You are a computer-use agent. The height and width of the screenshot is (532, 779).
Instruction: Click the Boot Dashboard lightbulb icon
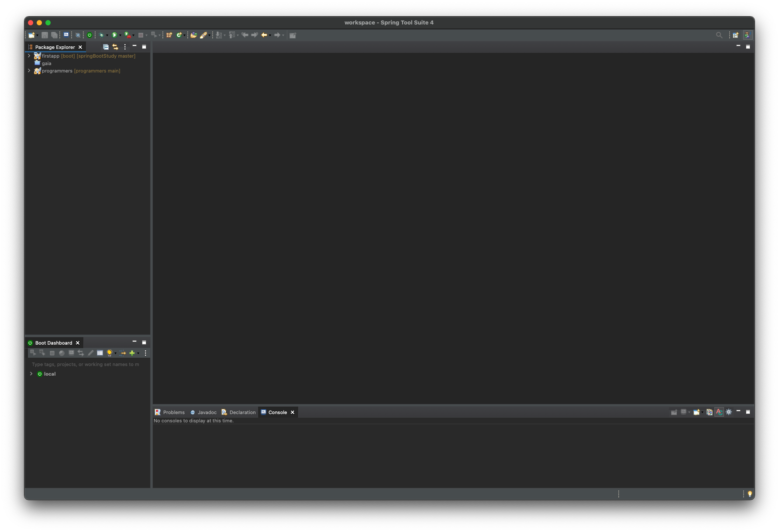110,353
